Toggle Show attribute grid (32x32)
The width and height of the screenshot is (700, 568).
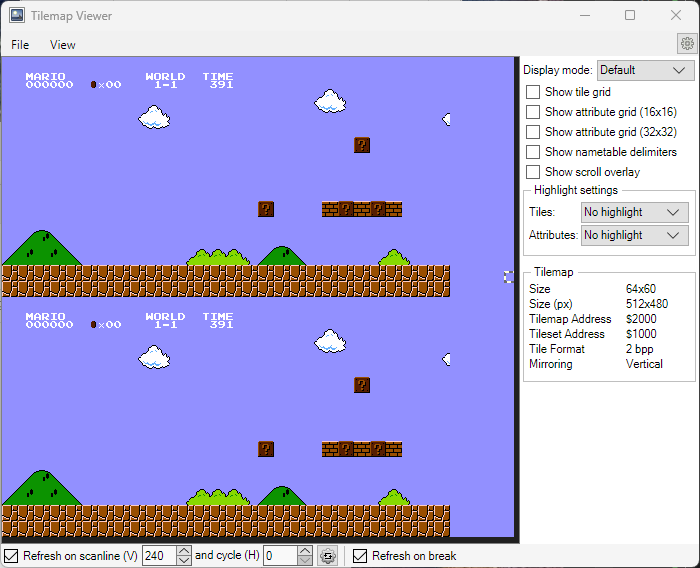(x=533, y=132)
